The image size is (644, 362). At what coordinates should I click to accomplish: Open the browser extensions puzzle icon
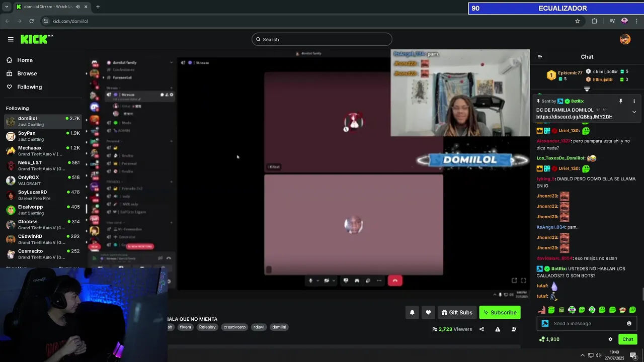[x=595, y=21]
